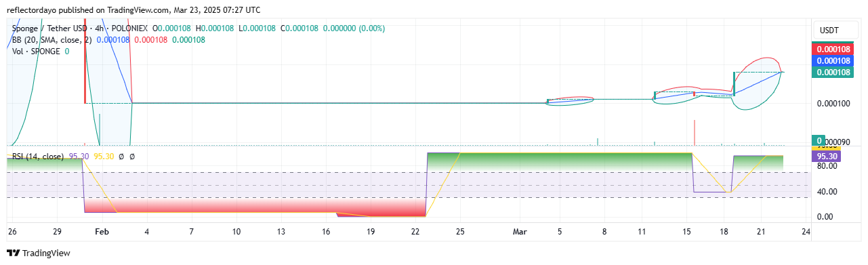Viewport: 868px width, 265px height.
Task: Select the Vol · SPONGE indicator legend
Action: coord(36,52)
